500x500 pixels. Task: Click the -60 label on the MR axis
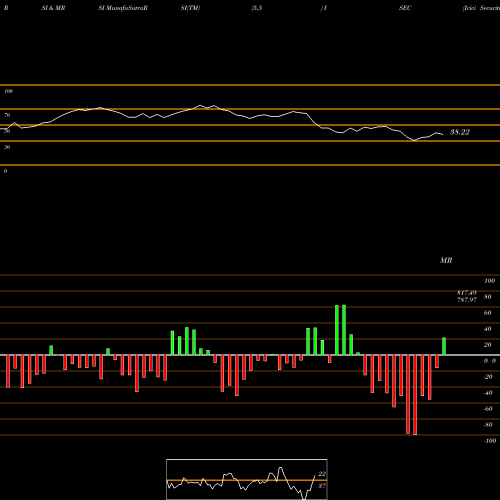488,409
